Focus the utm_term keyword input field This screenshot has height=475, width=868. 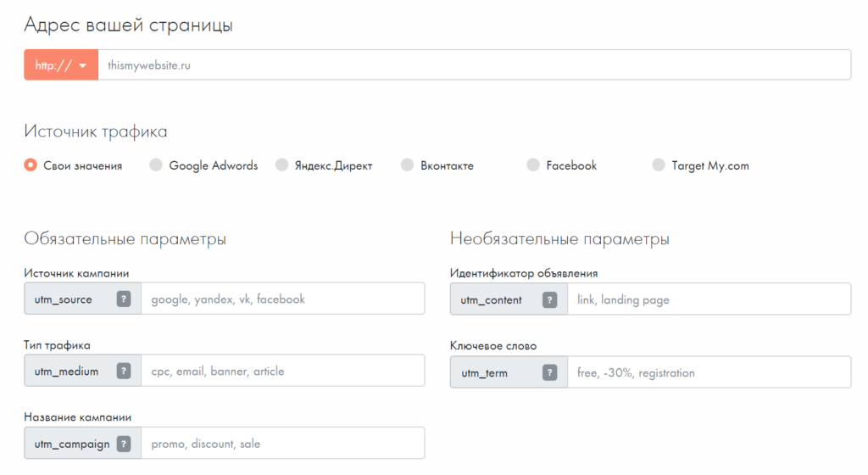(708, 372)
